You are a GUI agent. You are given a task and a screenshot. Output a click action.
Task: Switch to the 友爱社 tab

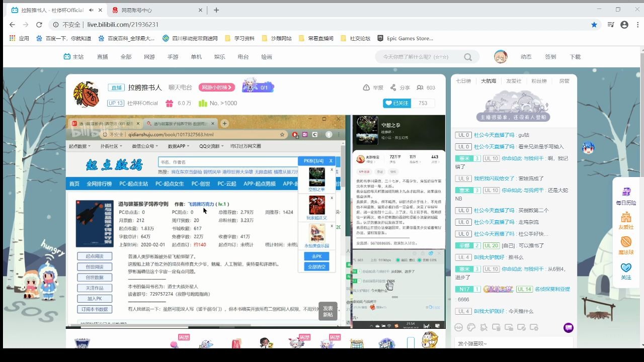(x=514, y=81)
